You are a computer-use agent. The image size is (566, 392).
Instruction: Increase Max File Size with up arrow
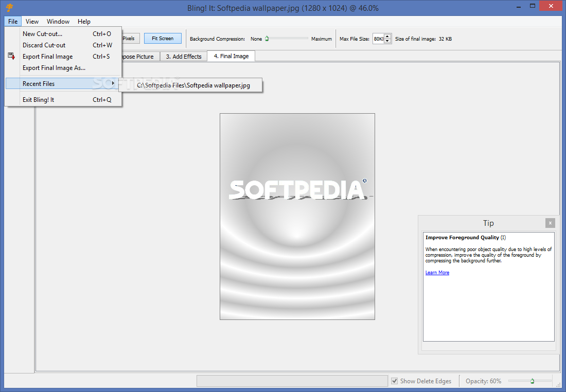pyautogui.click(x=387, y=36)
